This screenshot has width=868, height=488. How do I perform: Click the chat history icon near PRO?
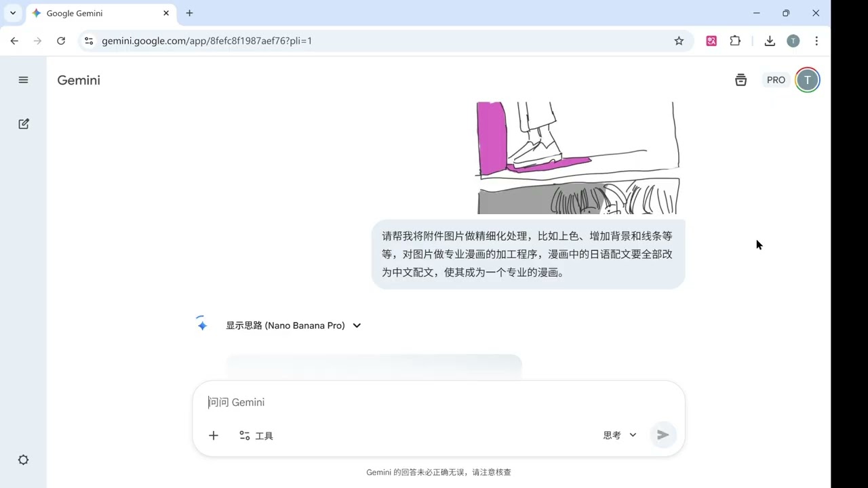pyautogui.click(x=741, y=79)
